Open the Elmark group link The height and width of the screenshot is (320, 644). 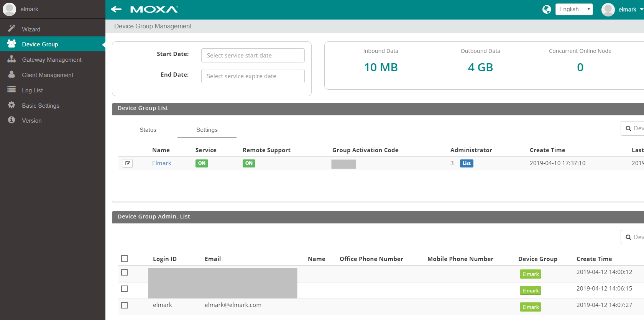click(x=162, y=163)
